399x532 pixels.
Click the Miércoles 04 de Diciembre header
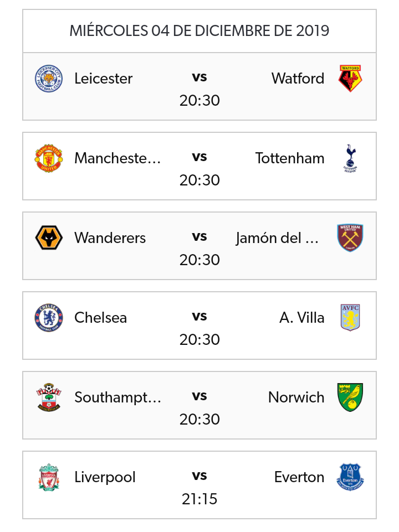(x=199, y=31)
